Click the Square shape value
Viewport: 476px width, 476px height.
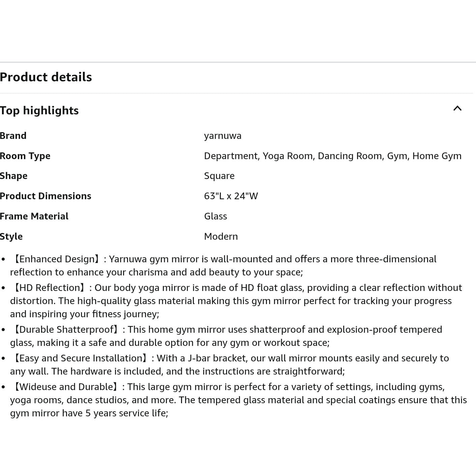click(219, 176)
